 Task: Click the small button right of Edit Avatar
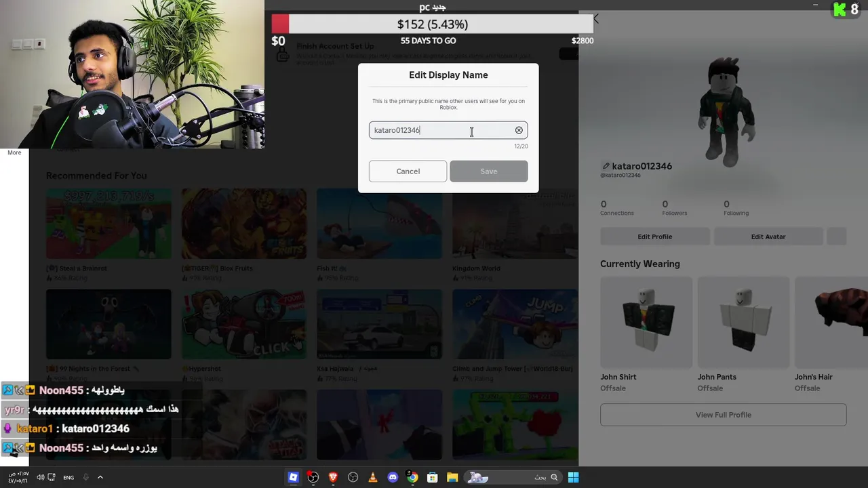[837, 237]
